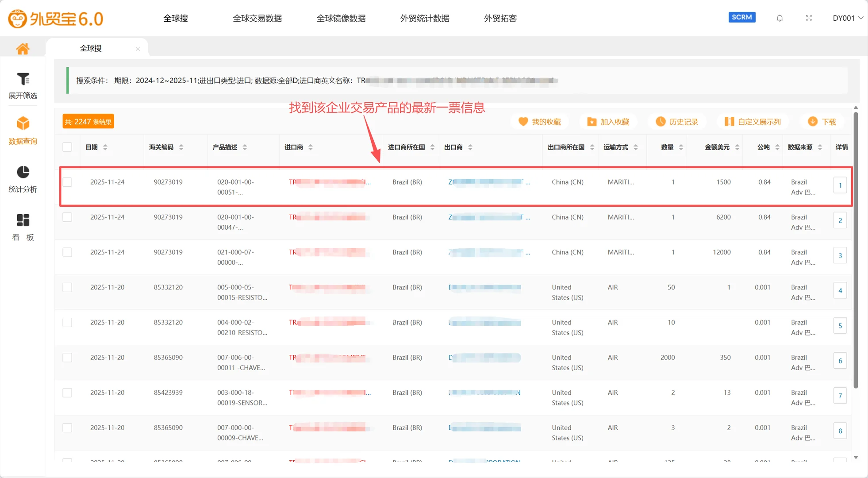Check the first row's checkbox
This screenshot has height=478, width=868.
67,182
